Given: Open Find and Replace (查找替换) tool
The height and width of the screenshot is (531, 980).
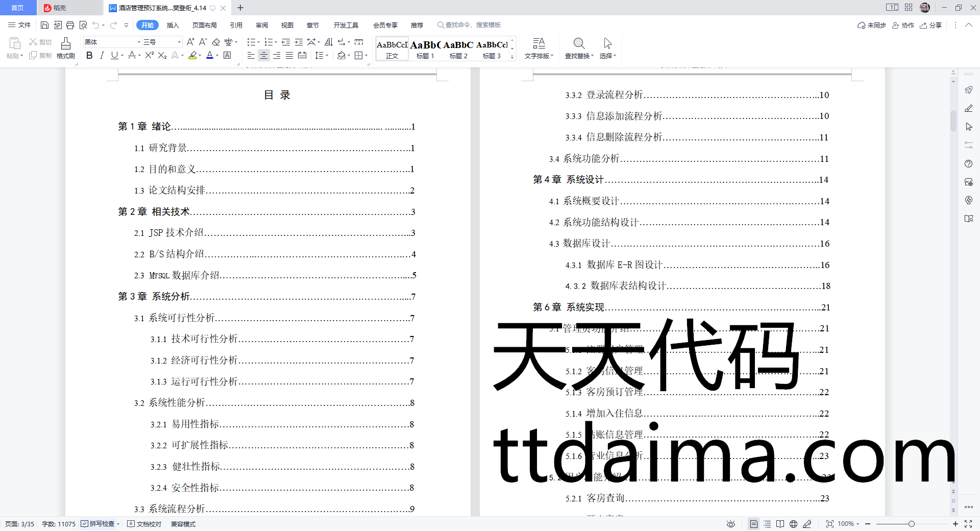Looking at the screenshot, I should coord(579,48).
